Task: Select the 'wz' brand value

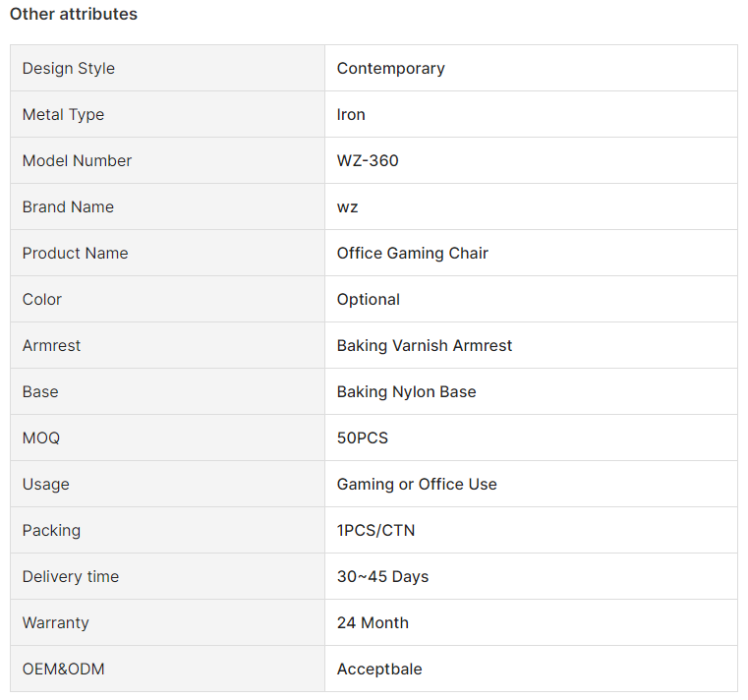Action: tap(347, 207)
